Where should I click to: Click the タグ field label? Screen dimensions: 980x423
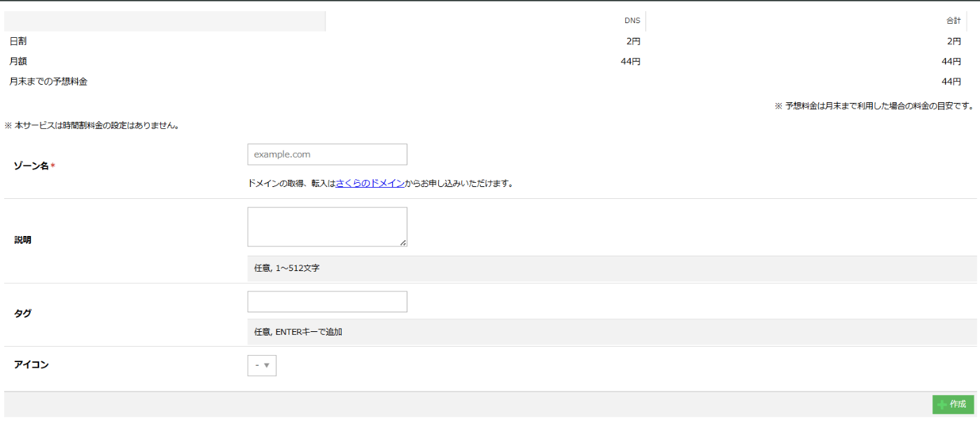[22, 314]
